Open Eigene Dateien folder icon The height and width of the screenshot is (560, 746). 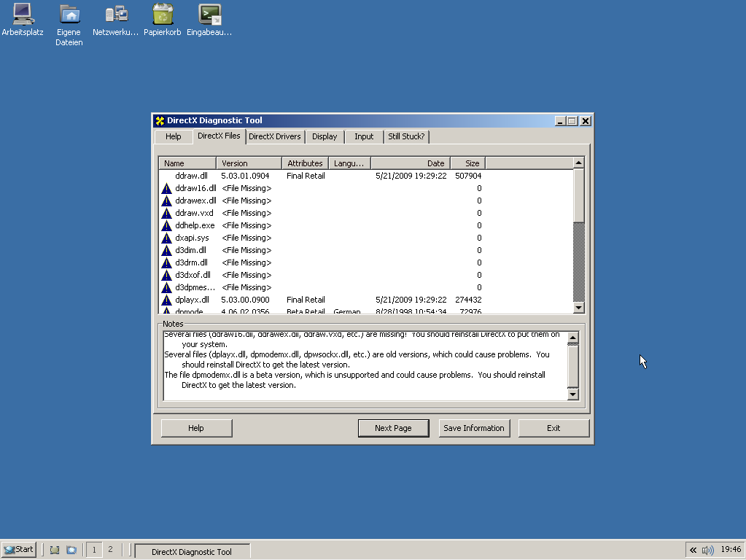coord(69,15)
